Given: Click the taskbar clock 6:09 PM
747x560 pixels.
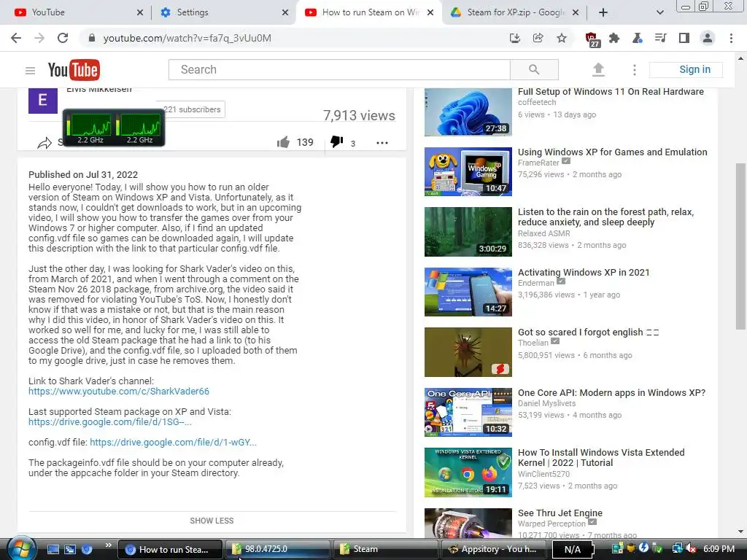Looking at the screenshot, I should (719, 549).
